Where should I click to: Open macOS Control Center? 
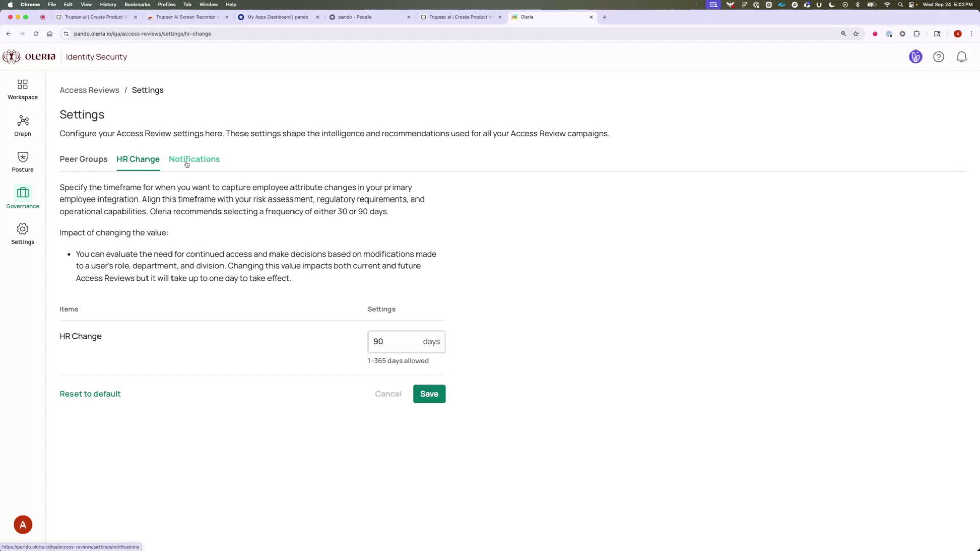(x=912, y=4)
